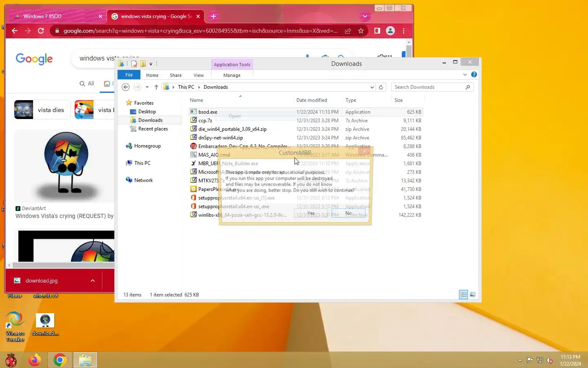Open Chrome three-dot menu
Screen dimensions: 588x368
pyautogui.click(x=403, y=31)
